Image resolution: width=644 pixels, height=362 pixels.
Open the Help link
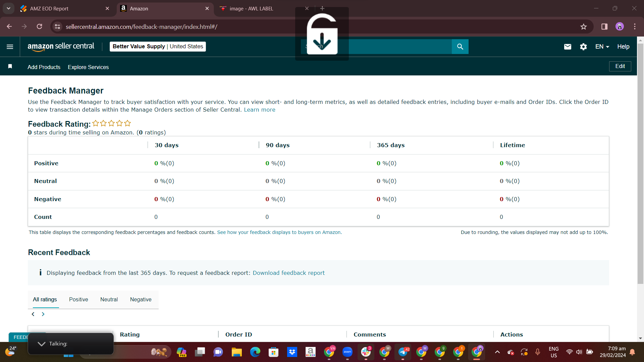click(623, 47)
